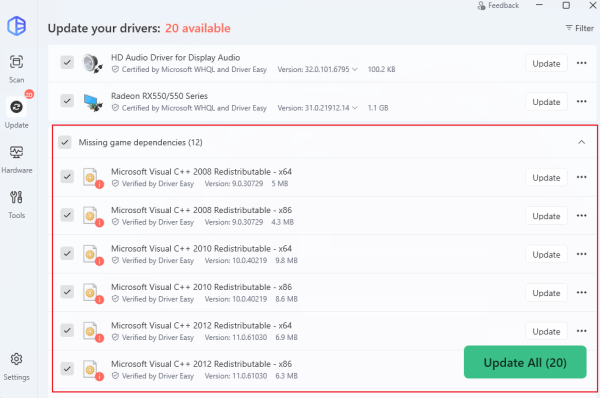Open the Scan sidebar page
The height and width of the screenshot is (398, 600).
[16, 69]
